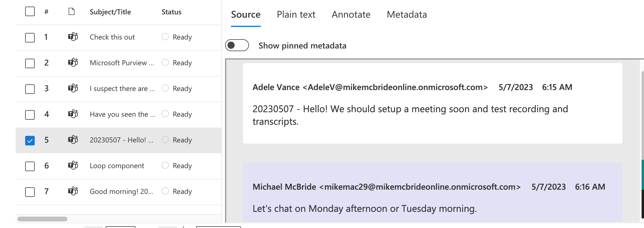This screenshot has height=228, width=644.
Task: Check the select-all checkbox in header
Action: coord(30,12)
